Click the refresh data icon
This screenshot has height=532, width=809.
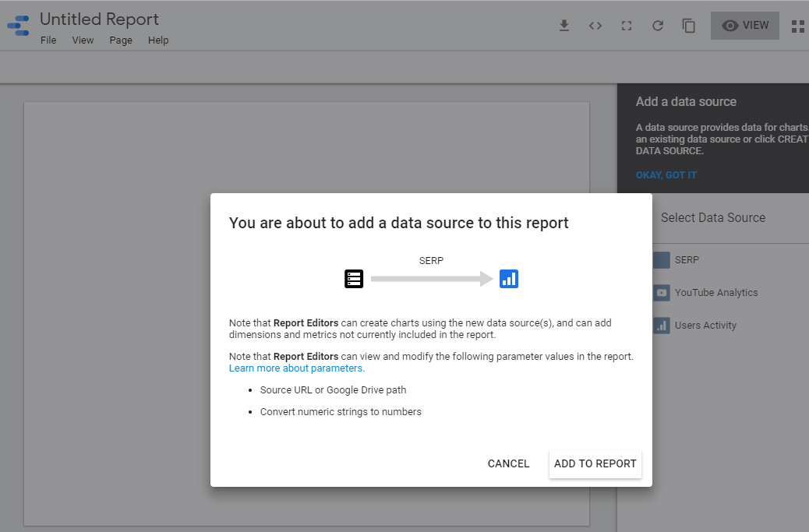(658, 26)
